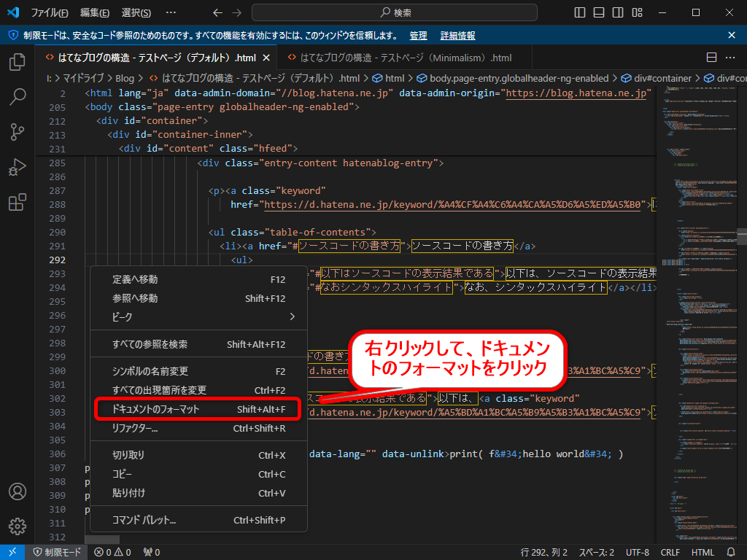
Task: Click the ports forwarded indicator showing 0
Action: click(x=152, y=553)
